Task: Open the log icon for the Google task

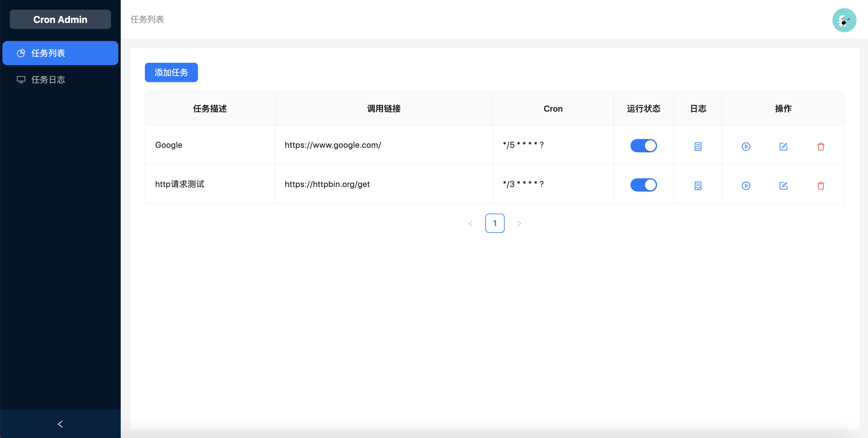Action: (698, 146)
